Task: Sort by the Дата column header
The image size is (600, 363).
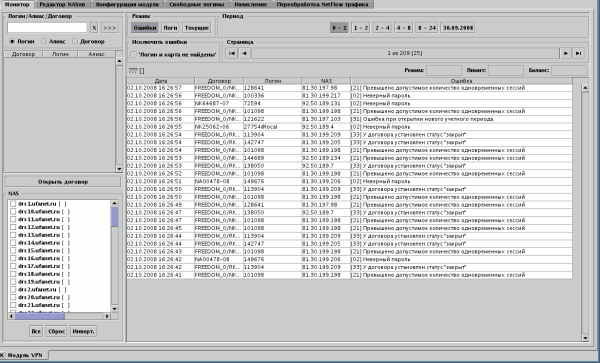Action: [161, 81]
